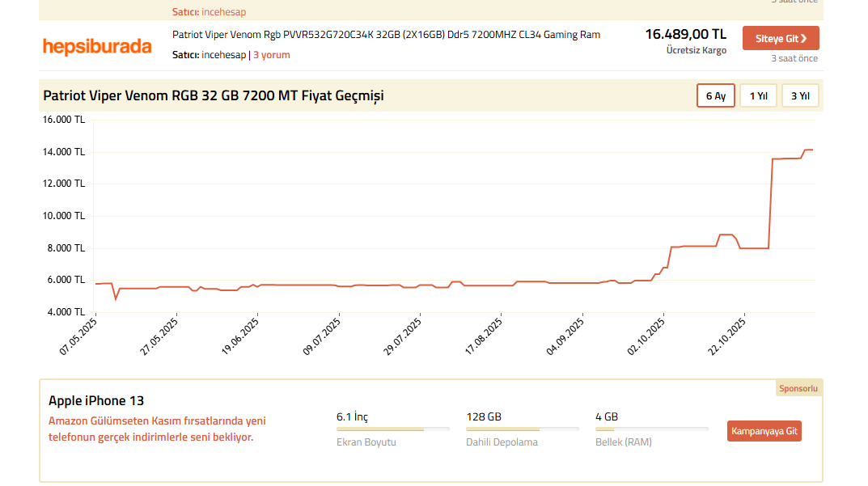Select the 6 Ay price history range
Image resolution: width=868 pixels, height=486 pixels.
[x=715, y=95]
